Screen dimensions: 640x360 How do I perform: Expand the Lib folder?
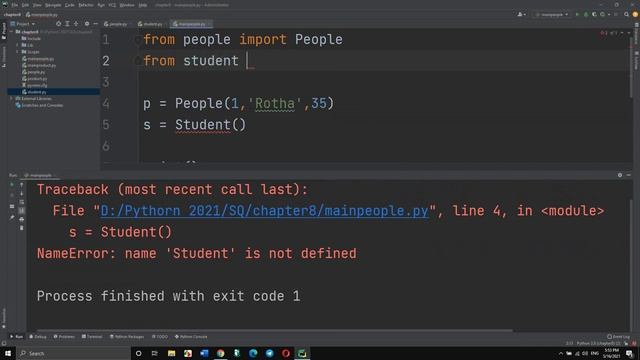click(x=18, y=45)
